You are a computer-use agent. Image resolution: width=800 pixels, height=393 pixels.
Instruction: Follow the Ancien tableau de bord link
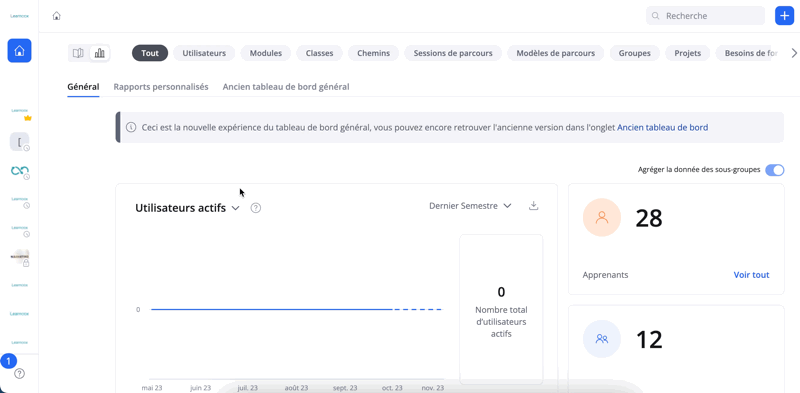pyautogui.click(x=663, y=128)
